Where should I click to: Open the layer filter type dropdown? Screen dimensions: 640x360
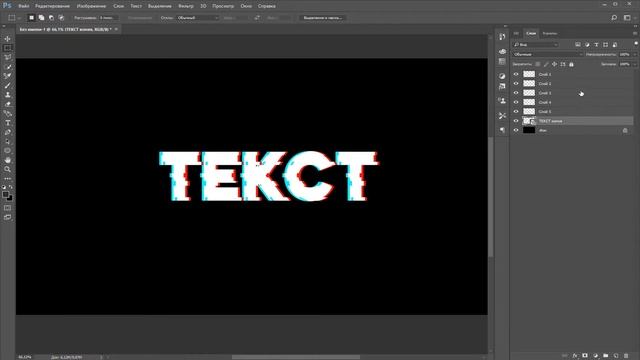(536, 44)
